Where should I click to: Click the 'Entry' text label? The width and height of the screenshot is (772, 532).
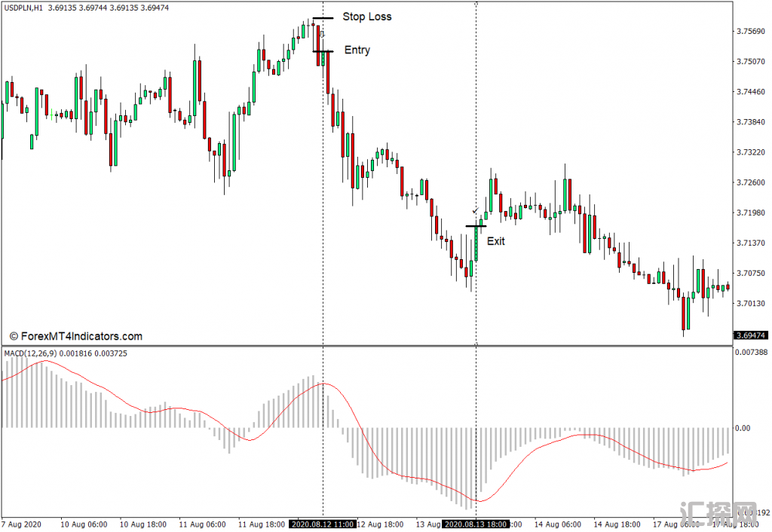pos(357,50)
